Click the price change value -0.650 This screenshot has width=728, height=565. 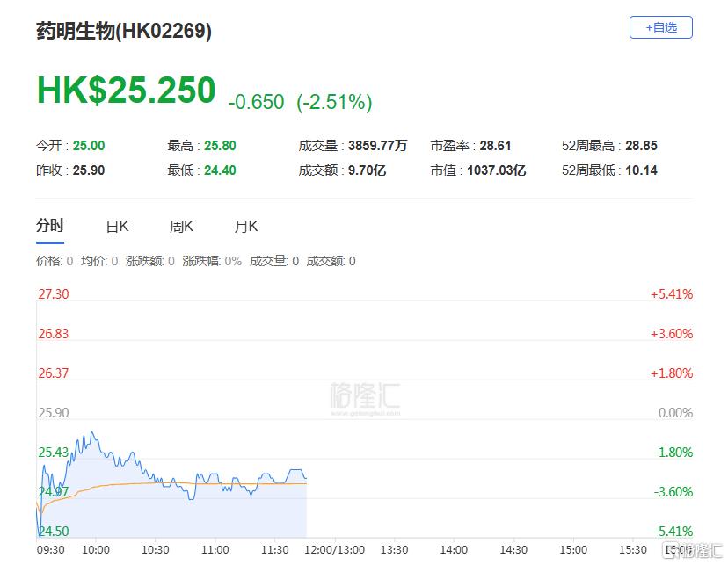coord(256,102)
